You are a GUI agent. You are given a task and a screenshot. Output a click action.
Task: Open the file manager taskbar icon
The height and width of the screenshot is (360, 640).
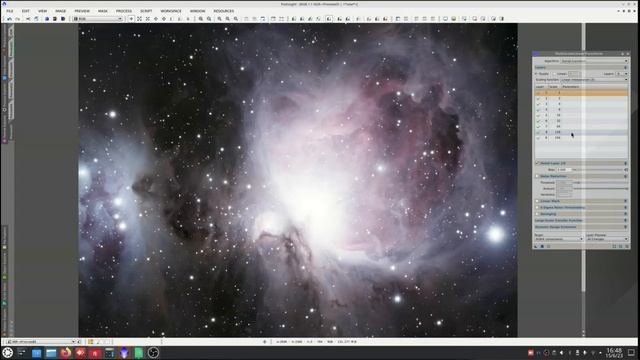[x=51, y=353]
